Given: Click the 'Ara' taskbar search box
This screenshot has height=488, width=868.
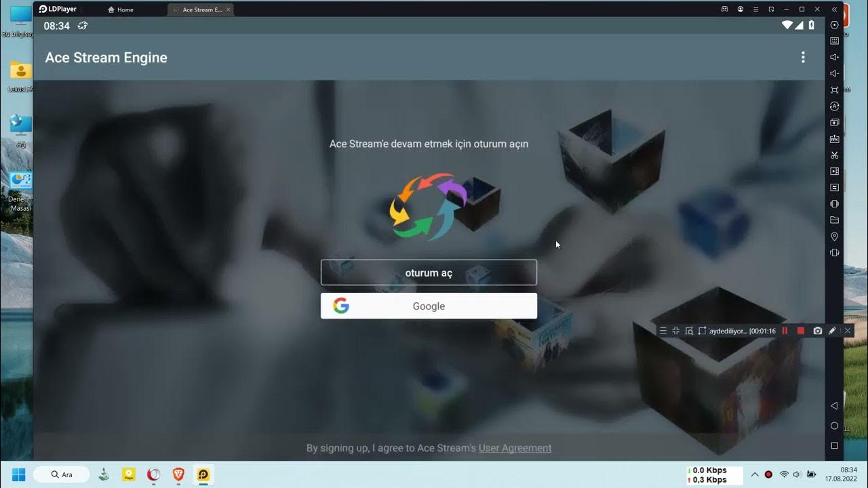Looking at the screenshot, I should point(61,474).
